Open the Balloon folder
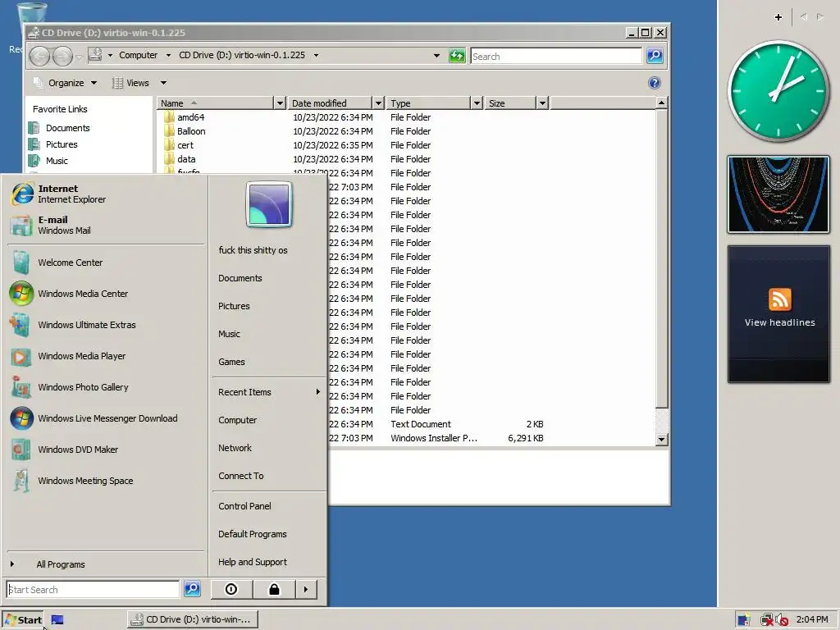Screen dimensions: 840x630 tap(191, 131)
